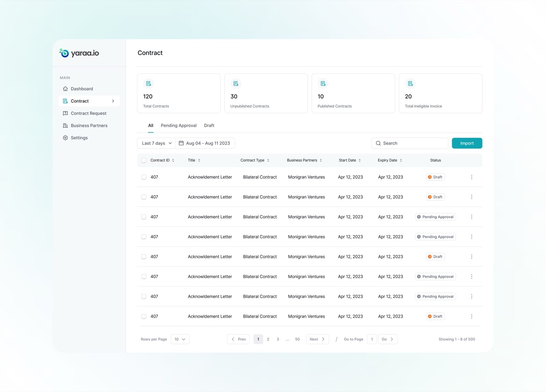Screen dimensions: 546x392
Task: Sort by Expiry Date sort arrows
Action: coord(401,160)
